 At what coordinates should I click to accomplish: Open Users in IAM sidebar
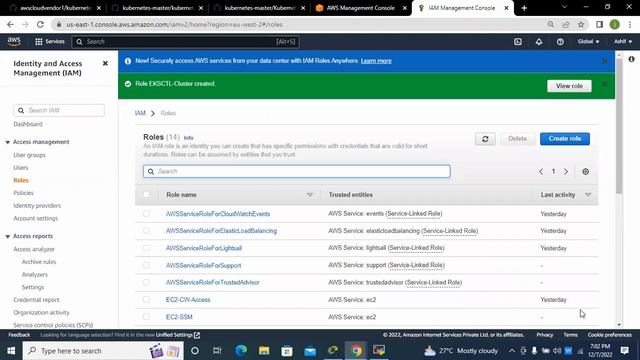click(21, 168)
